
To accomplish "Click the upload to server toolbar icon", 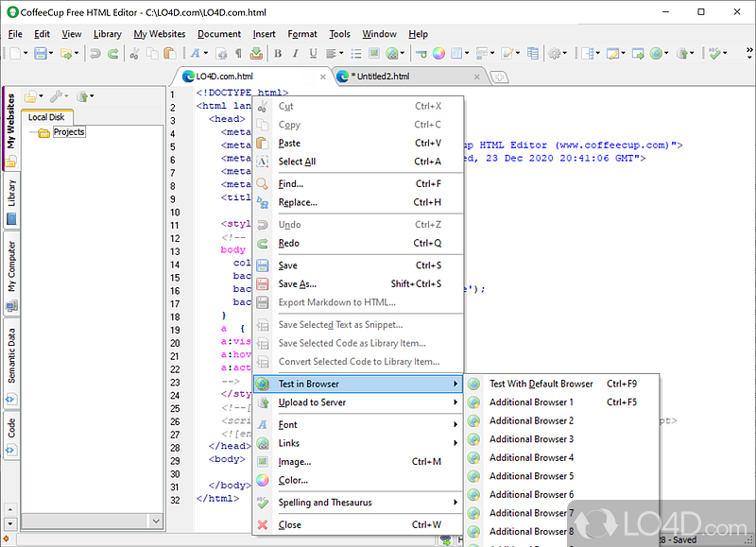I will 682,53.
